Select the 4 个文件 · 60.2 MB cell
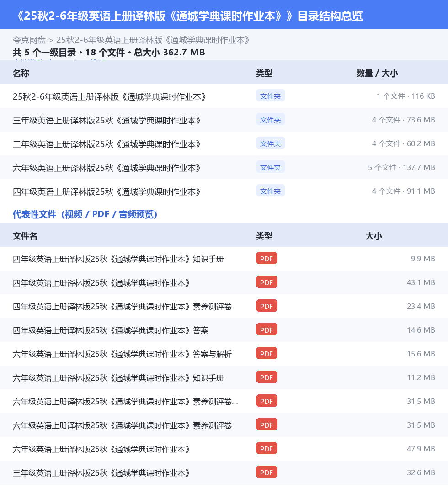The width and height of the screenshot is (448, 499). coord(403,143)
